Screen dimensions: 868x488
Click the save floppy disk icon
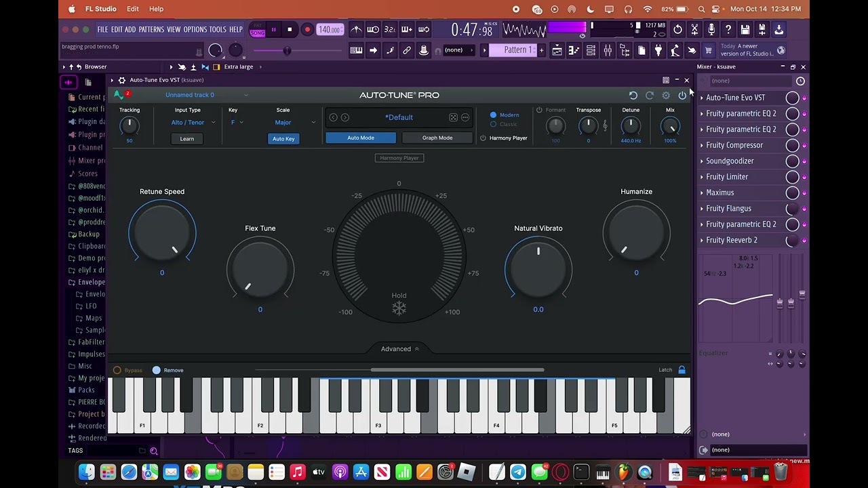click(x=745, y=30)
